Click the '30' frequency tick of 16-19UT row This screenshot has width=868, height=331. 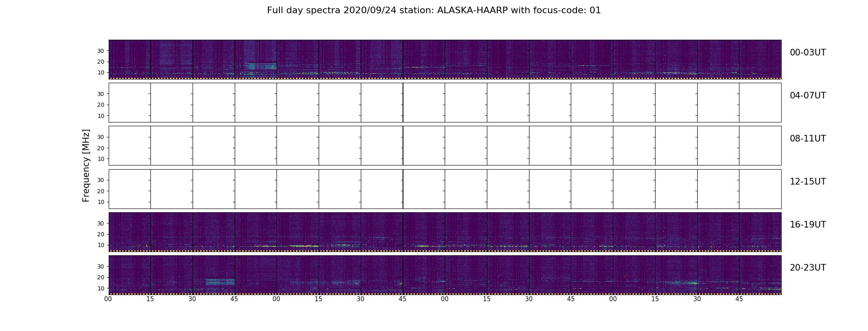click(100, 223)
